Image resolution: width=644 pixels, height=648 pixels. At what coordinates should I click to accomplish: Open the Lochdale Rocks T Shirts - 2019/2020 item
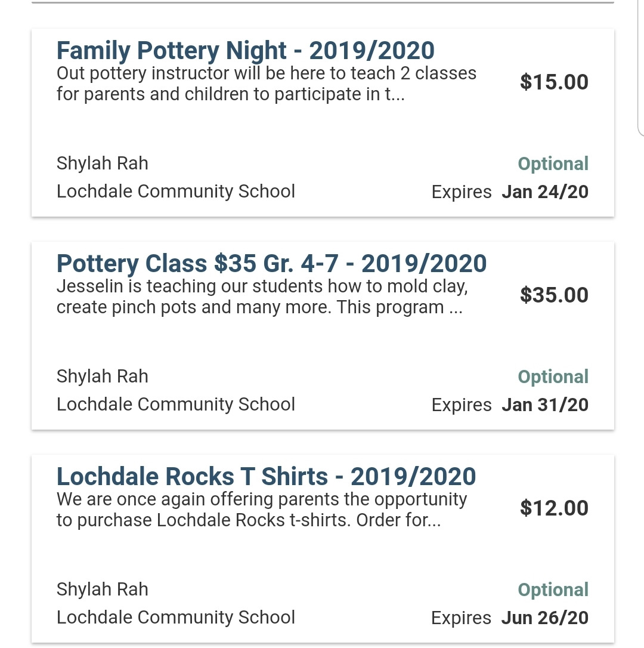(x=266, y=477)
